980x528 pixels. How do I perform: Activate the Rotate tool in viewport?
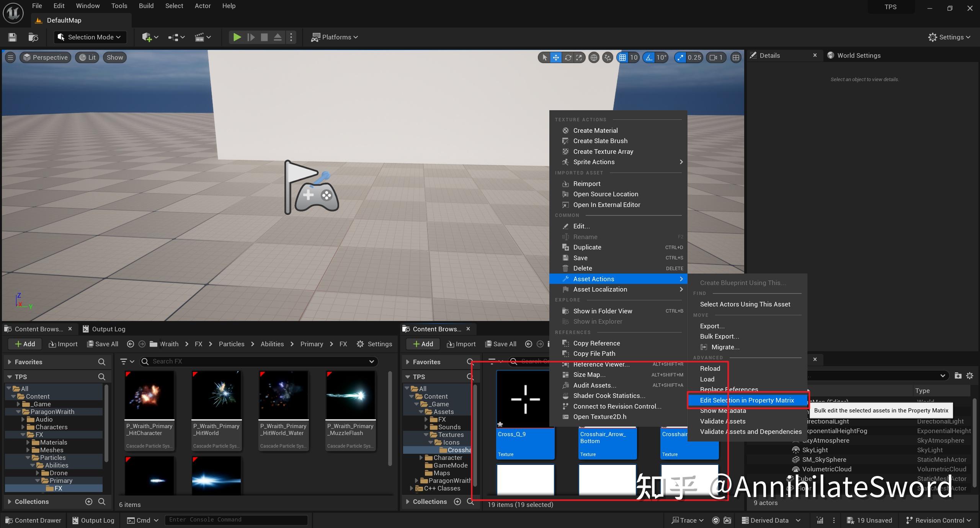pos(568,57)
